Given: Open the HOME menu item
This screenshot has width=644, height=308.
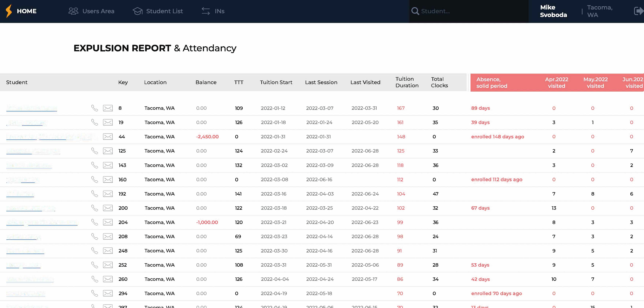Looking at the screenshot, I should click(26, 11).
